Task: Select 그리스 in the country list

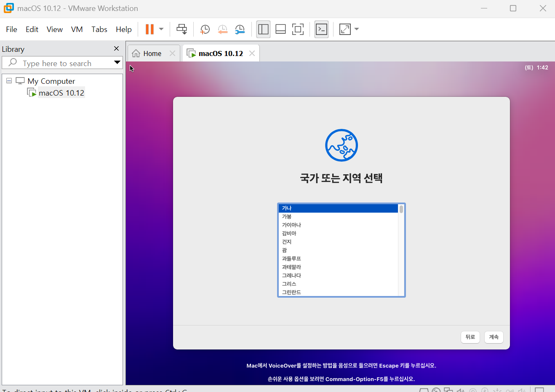Action: [x=338, y=284]
